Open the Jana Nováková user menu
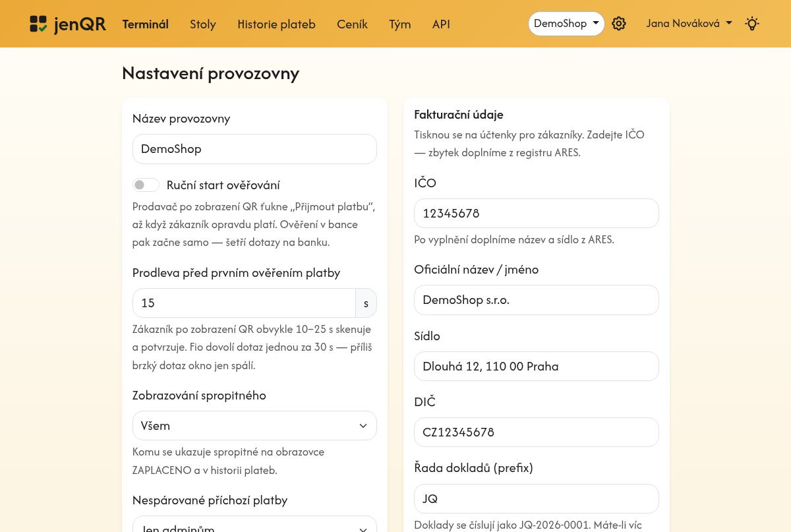The height and width of the screenshot is (532, 791). (689, 24)
